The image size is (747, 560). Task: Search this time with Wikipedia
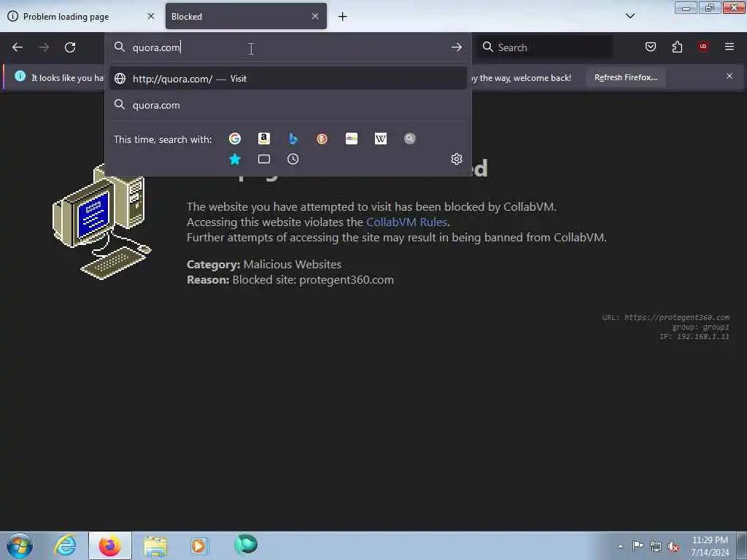point(381,139)
